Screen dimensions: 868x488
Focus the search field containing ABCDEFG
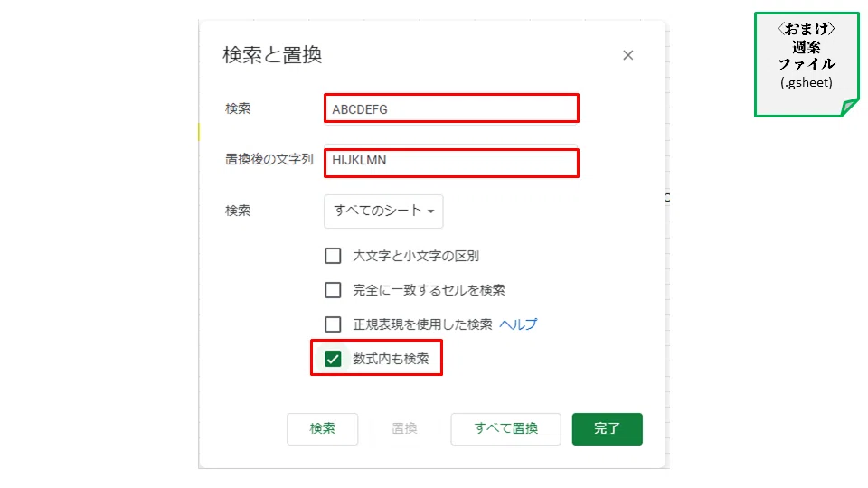click(451, 108)
